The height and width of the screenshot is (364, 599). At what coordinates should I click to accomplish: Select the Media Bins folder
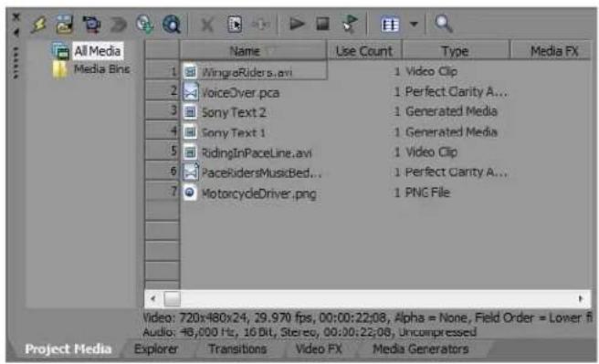(101, 69)
